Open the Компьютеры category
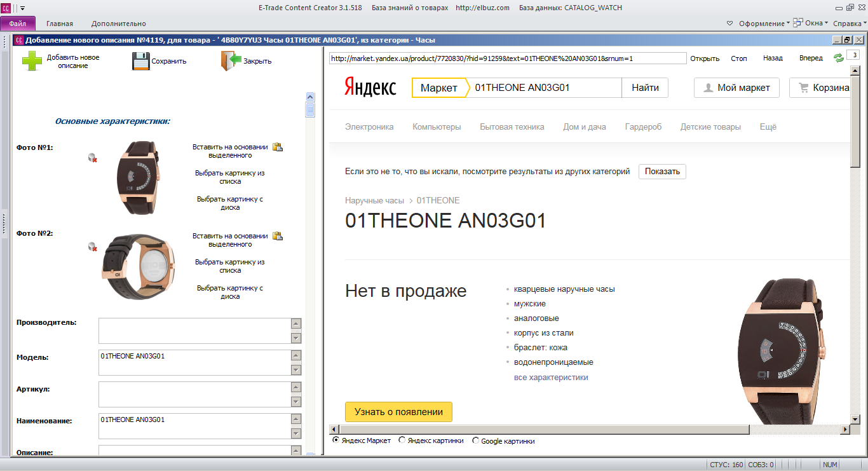Screen dimensions: 868x471 pos(437,126)
